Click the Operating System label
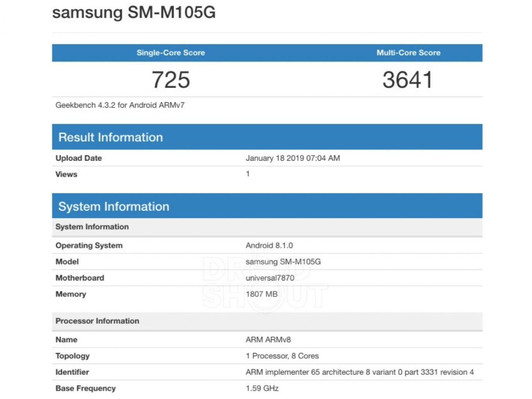Screen dimensions: 532x399 [x=89, y=246]
